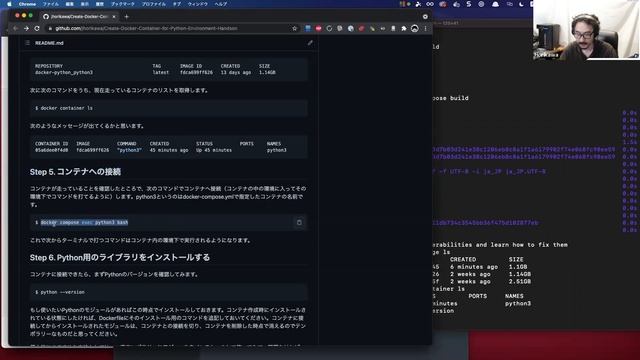Screen dimensions: 640x360
Task: Open the Chrome application menu
Action: pyautogui.click(x=27, y=4)
